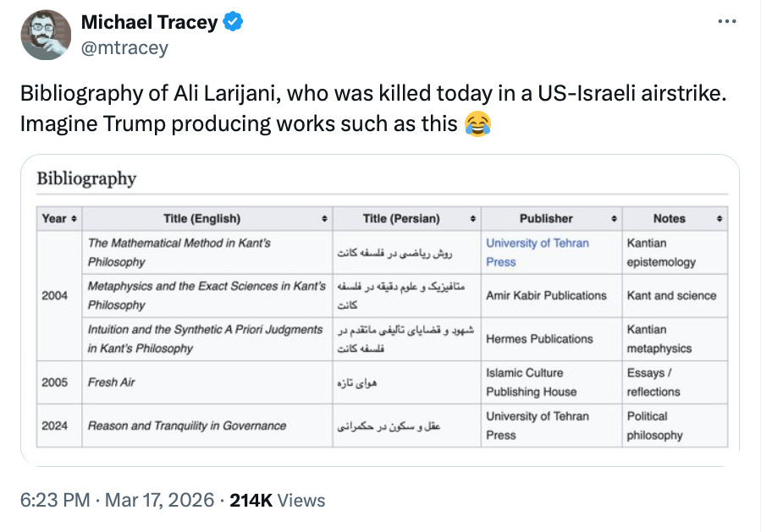Open the tweet's three-dot more options menu
761x532 pixels.
pyautogui.click(x=726, y=22)
